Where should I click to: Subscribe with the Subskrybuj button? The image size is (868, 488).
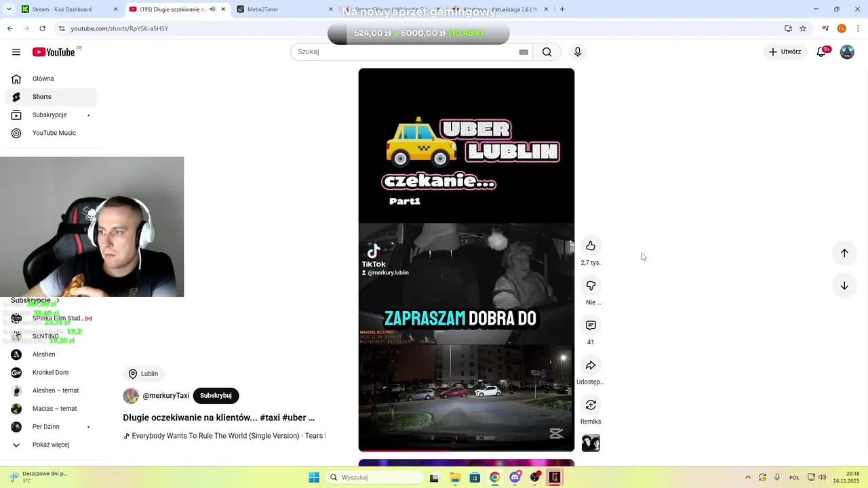click(216, 396)
